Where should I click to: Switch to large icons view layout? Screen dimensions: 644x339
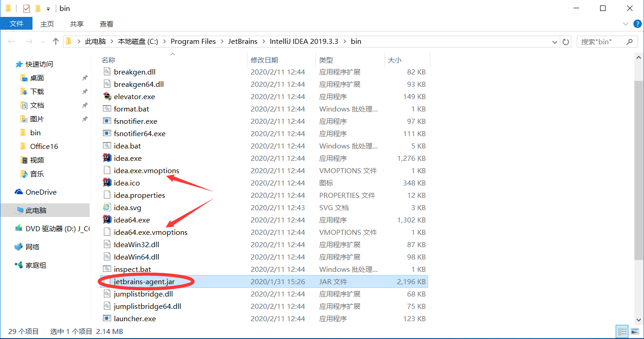click(635, 331)
